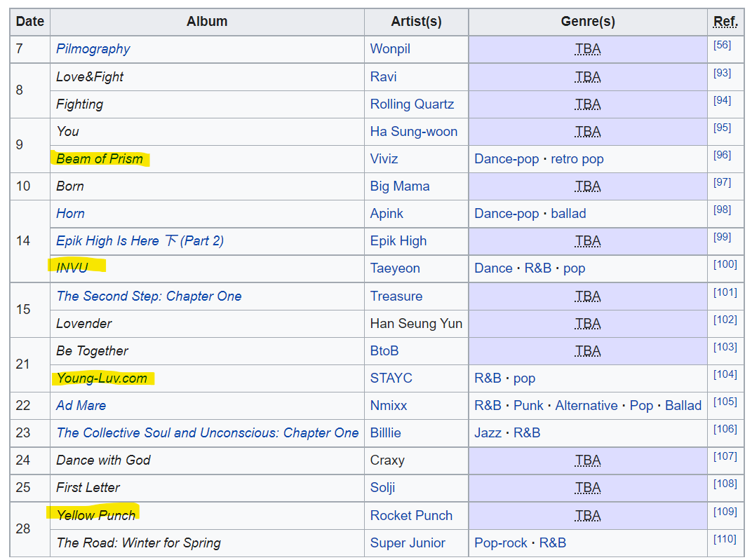
Task: Select the Love&Fight album text
Action: point(90,76)
